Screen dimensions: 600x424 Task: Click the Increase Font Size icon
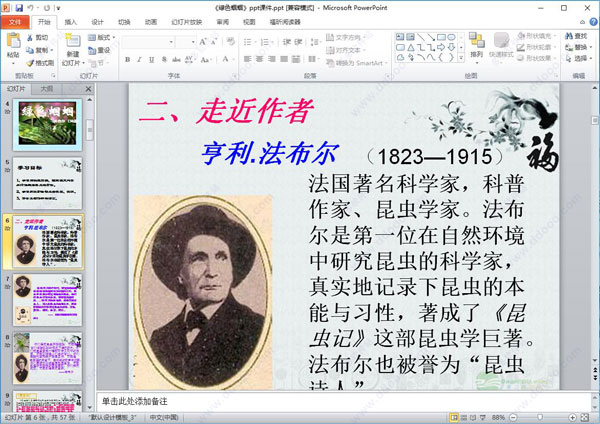pyautogui.click(x=203, y=42)
